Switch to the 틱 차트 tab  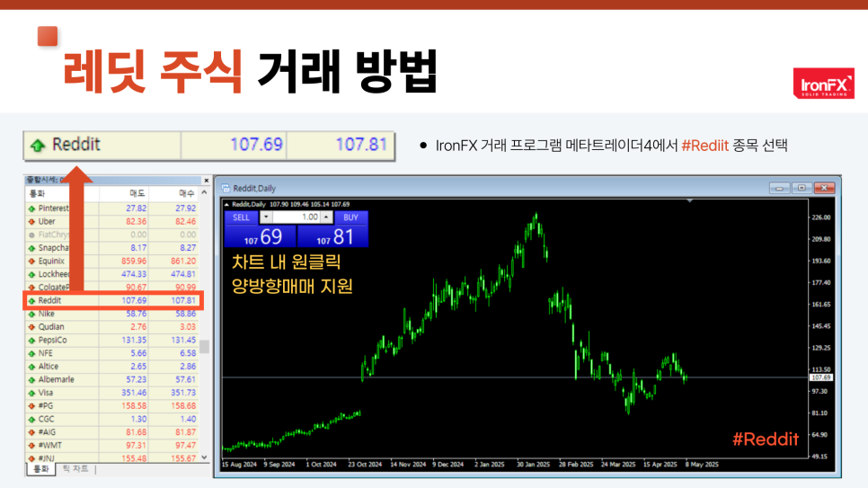[75, 469]
